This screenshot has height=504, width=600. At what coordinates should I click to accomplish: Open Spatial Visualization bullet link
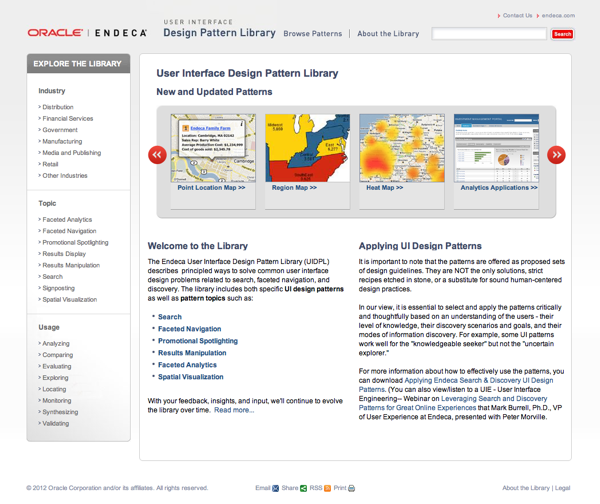tap(191, 377)
